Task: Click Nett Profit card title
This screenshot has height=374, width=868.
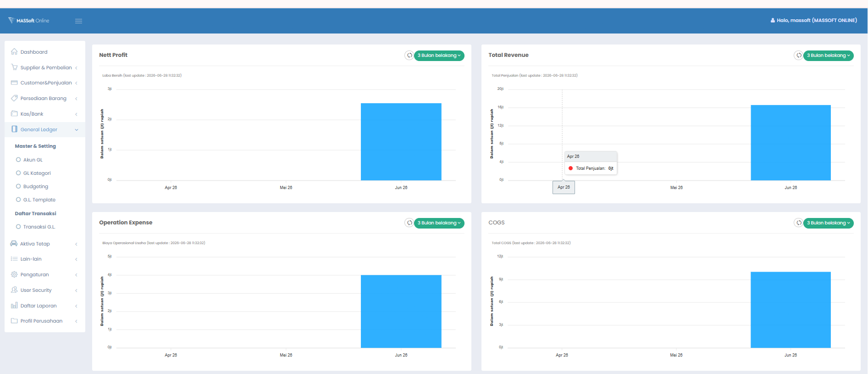Action: click(113, 55)
